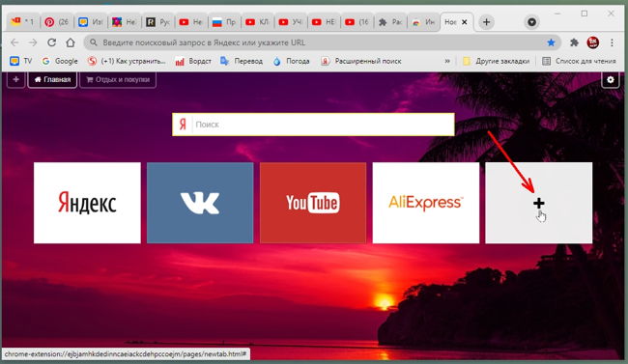Image resolution: width=628 pixels, height=364 pixels.
Task: Select the Отдых и покупки group tab
Action: pyautogui.click(x=118, y=80)
